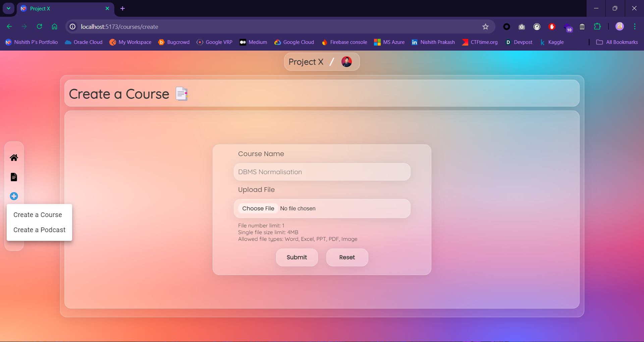644x342 pixels.
Task: Open the black circle recorder extension
Action: (506, 26)
